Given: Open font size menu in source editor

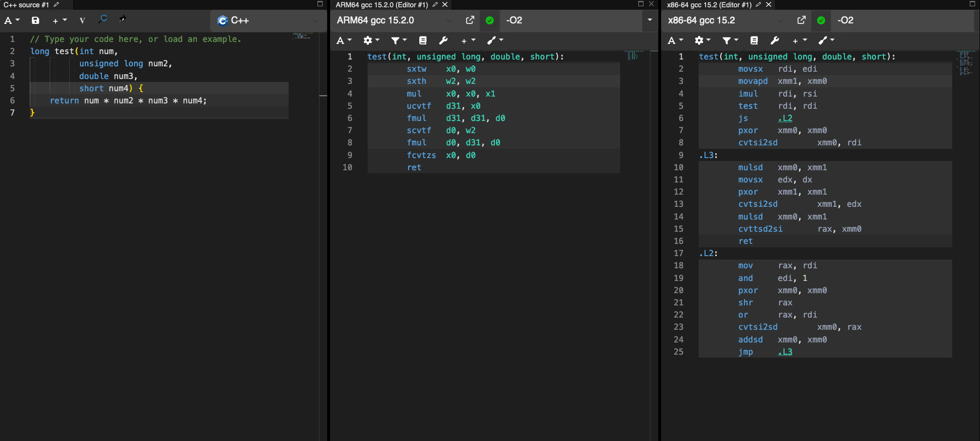Looking at the screenshot, I should pos(12,20).
